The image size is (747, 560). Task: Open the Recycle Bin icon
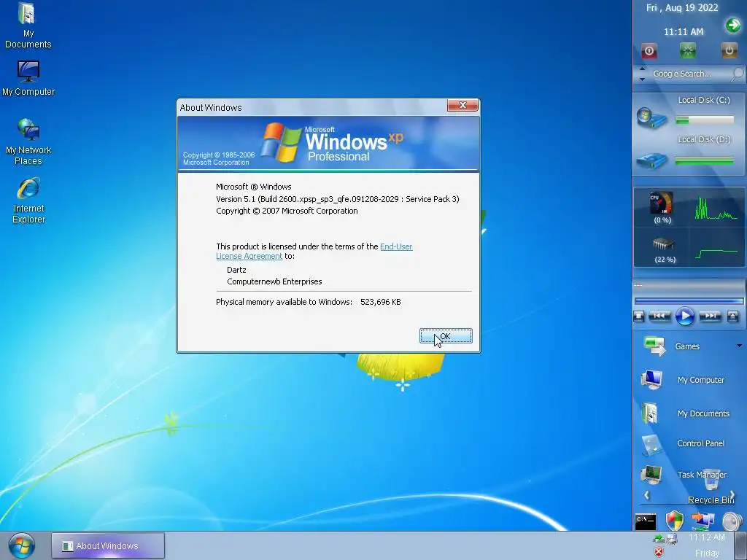coord(711,488)
